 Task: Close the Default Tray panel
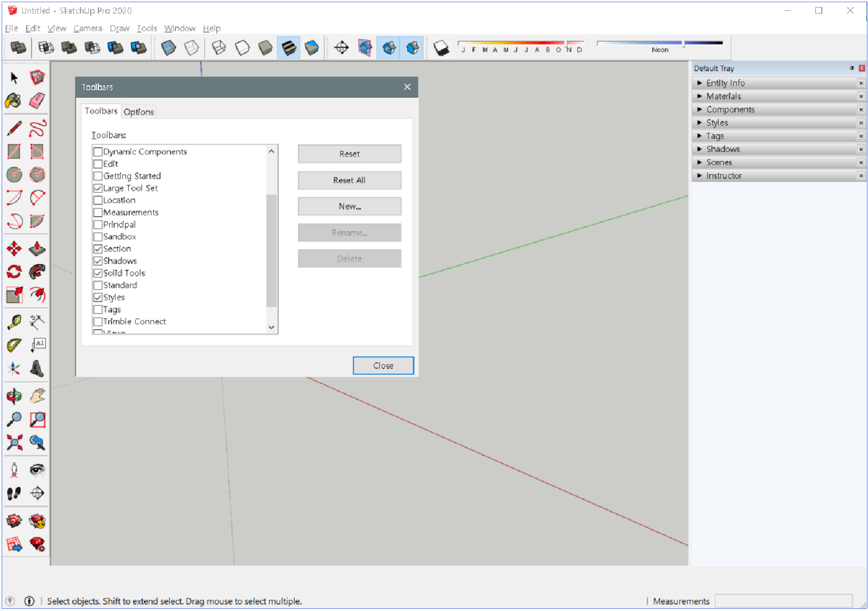pos(861,68)
